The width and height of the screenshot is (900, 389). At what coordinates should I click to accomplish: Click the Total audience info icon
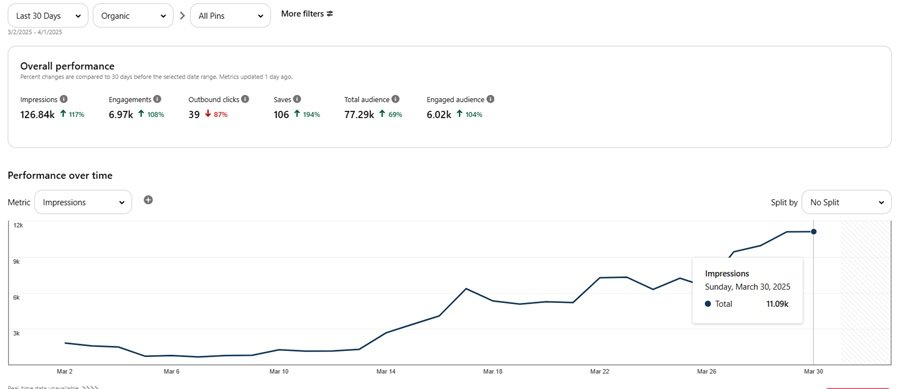pos(395,99)
